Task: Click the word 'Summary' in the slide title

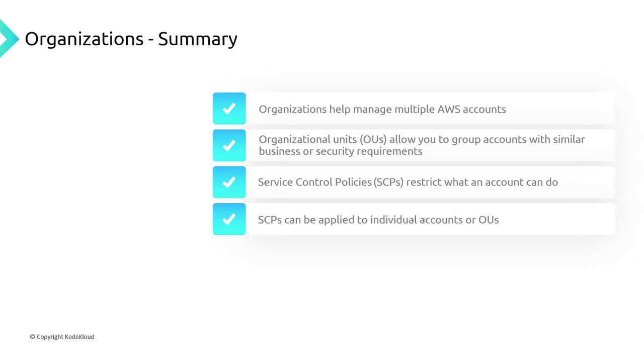Action: pos(197,39)
